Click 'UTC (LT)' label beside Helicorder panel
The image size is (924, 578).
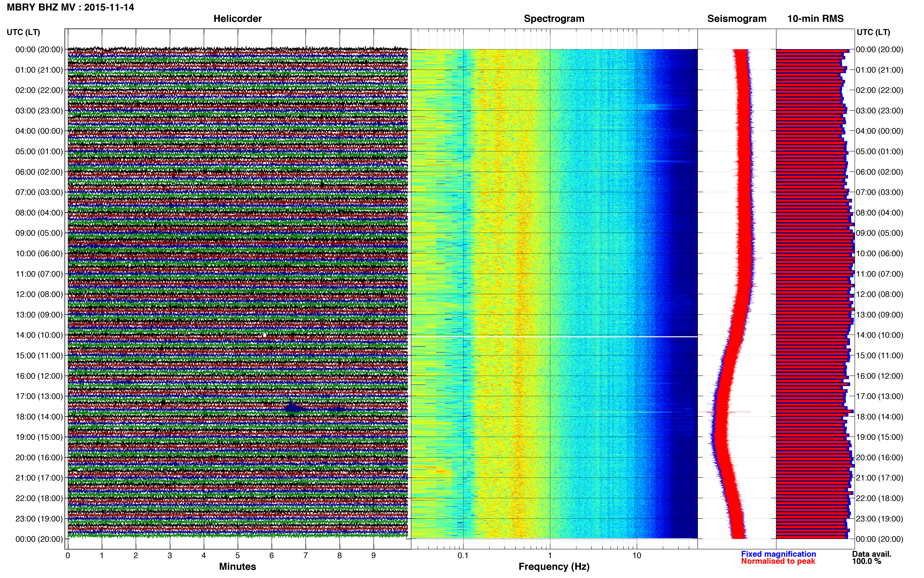coord(23,32)
